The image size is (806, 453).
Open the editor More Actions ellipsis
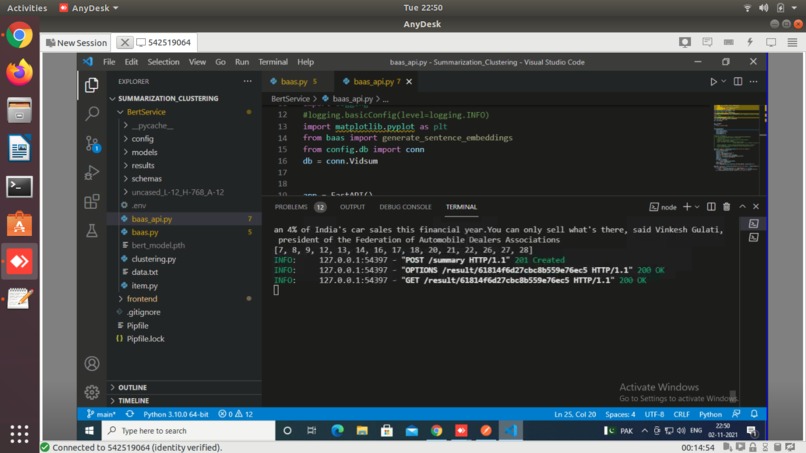753,81
